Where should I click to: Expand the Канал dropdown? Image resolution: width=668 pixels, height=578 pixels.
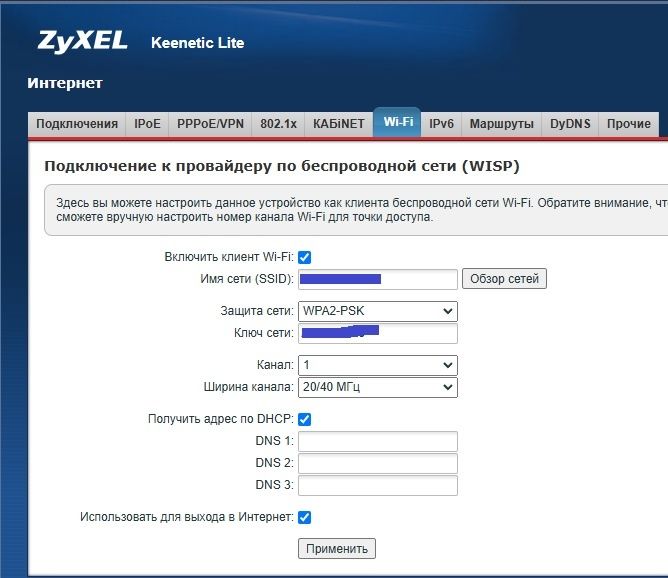[378, 365]
